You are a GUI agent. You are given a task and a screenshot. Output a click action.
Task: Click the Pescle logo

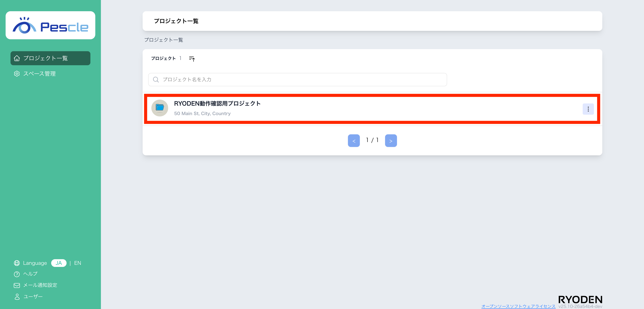click(50, 25)
